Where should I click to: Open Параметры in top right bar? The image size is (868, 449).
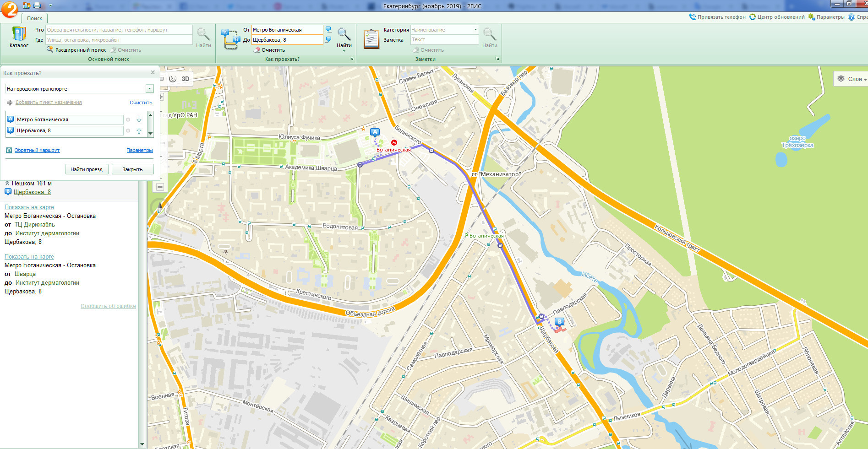tap(826, 17)
